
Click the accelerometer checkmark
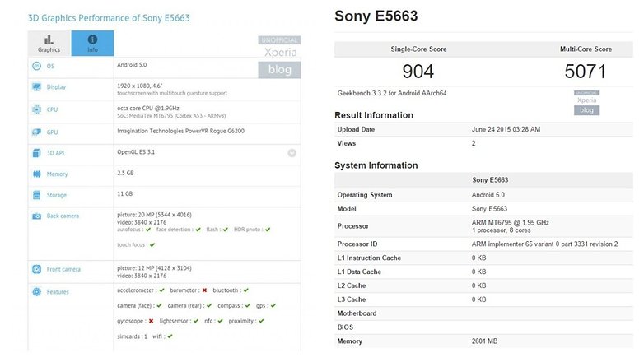click(161, 290)
